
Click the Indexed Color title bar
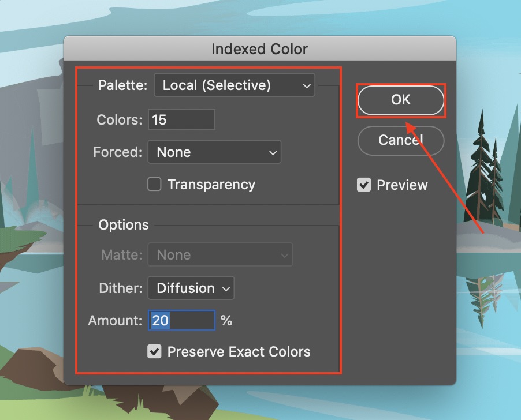[x=259, y=49]
